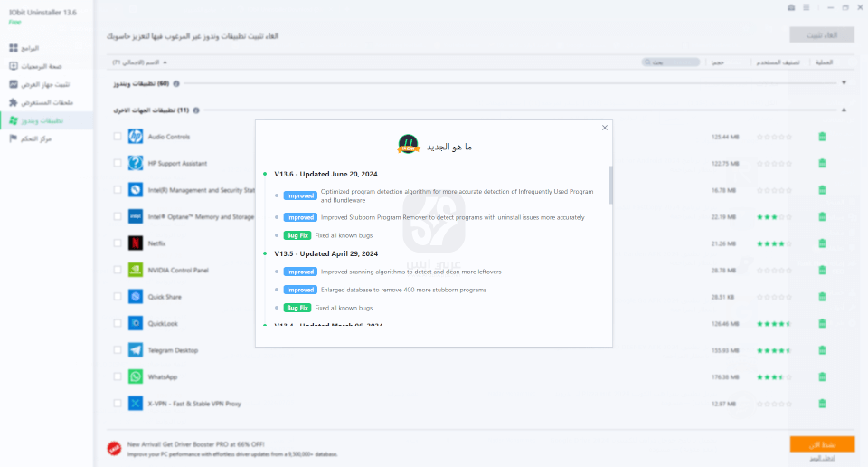
Task: Click the Audio Controls HP app icon
Action: pos(135,137)
